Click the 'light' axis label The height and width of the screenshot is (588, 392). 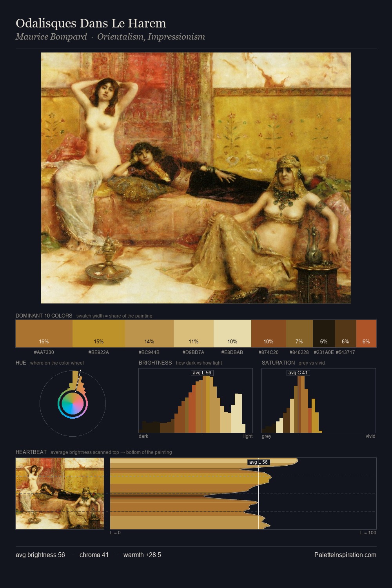[x=248, y=436]
